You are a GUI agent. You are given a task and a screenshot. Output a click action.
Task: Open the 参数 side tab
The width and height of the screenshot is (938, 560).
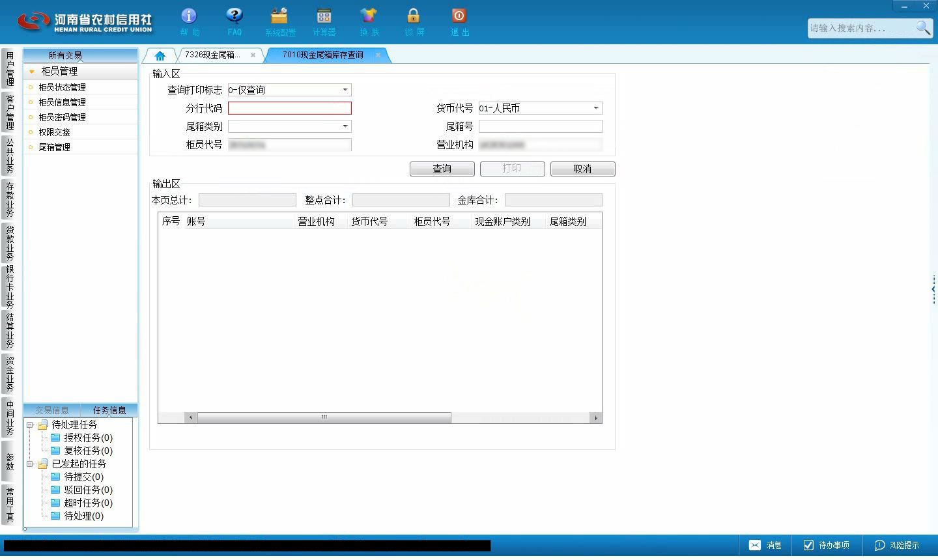pyautogui.click(x=9, y=461)
